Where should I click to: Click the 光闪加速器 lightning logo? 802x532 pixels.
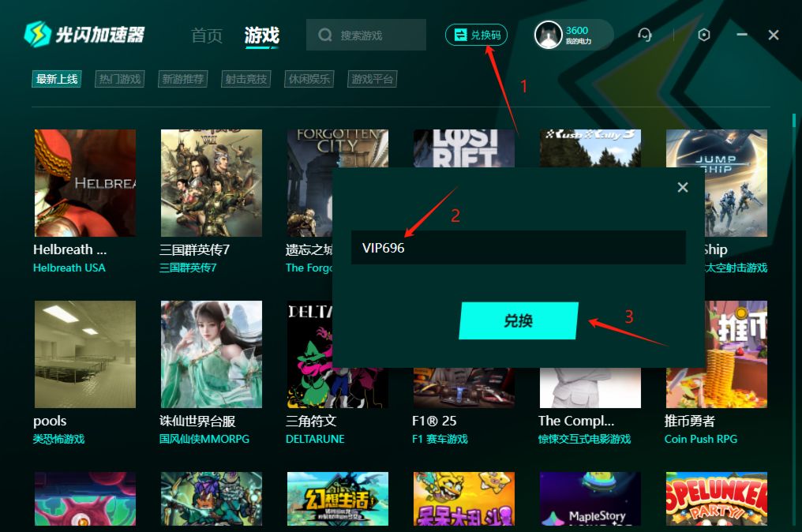click(x=37, y=34)
